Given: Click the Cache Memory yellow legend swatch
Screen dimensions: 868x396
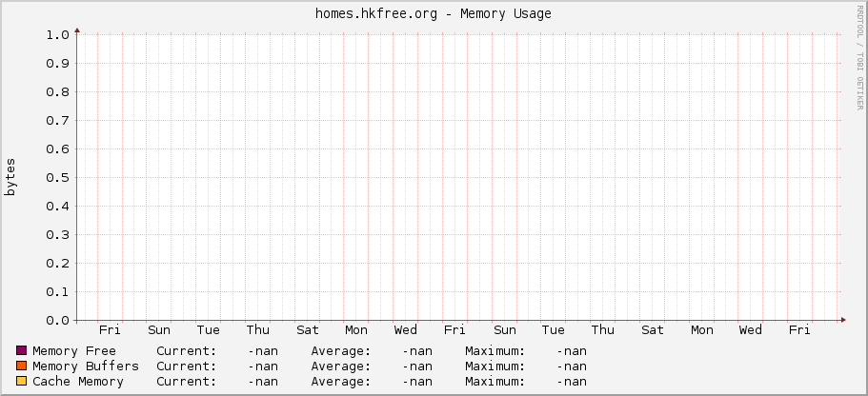Looking at the screenshot, I should 22,381.
